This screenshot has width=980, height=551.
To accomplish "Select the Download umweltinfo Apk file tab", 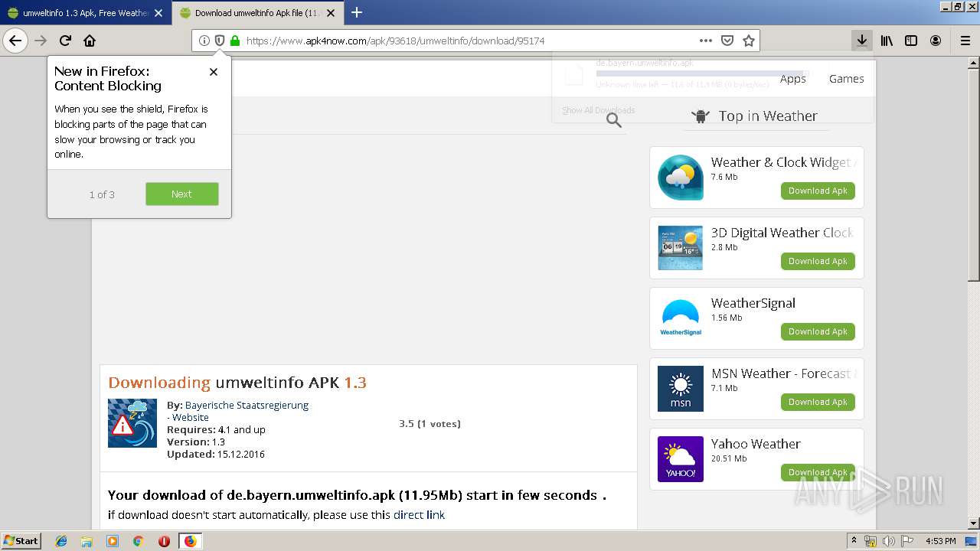I will coord(257,13).
